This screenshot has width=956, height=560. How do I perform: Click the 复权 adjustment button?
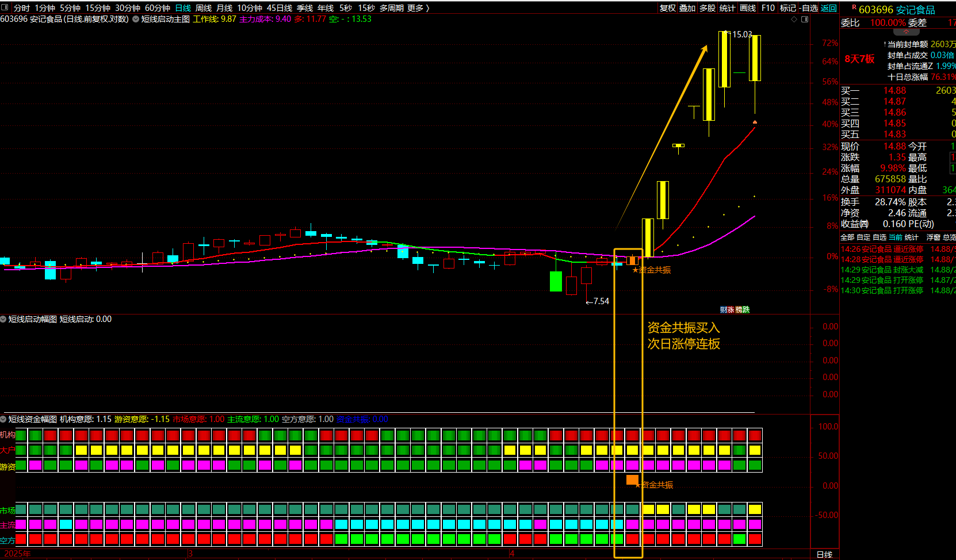(x=668, y=8)
